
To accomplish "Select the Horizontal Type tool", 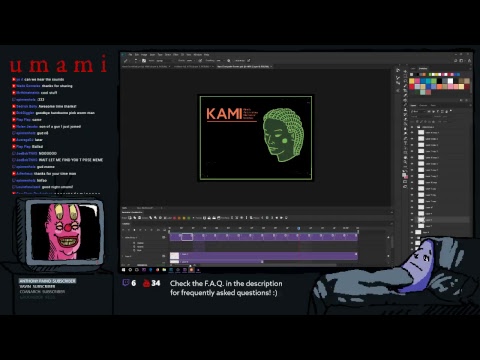I will pyautogui.click(x=405, y=143).
